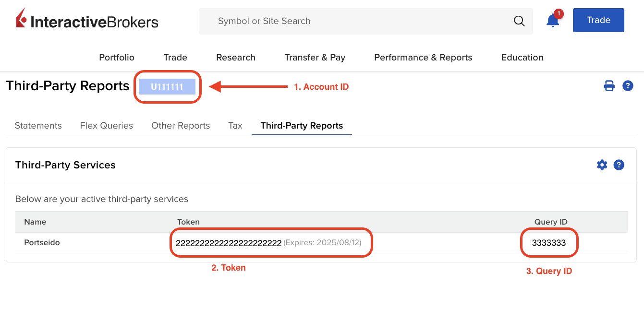Click the Token column header
This screenshot has height=321, width=644.
click(188, 222)
